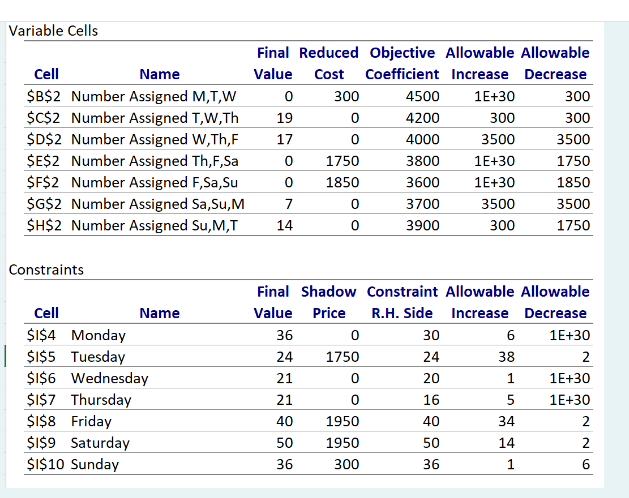Image resolution: width=629 pixels, height=498 pixels.
Task: Click cell reference $B$2
Action: [44, 96]
